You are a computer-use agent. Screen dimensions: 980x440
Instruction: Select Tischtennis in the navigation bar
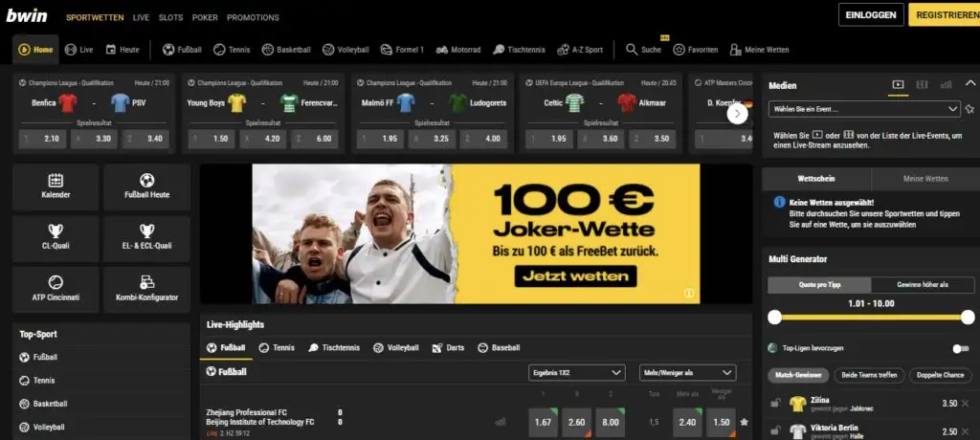[519, 50]
